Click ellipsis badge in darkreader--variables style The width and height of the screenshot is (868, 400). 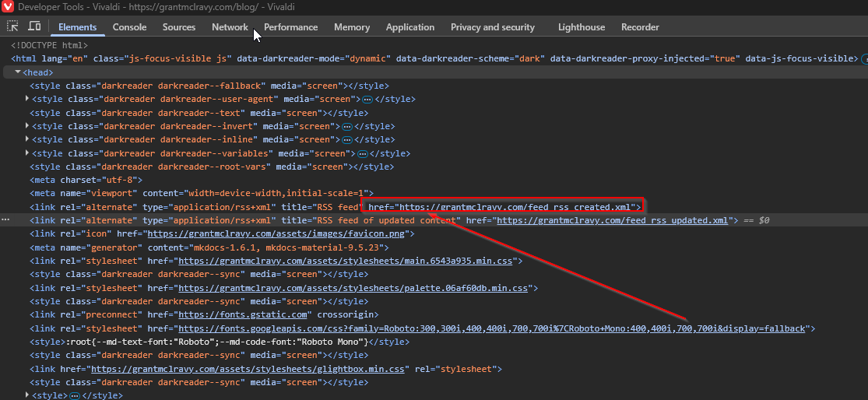[x=363, y=153]
